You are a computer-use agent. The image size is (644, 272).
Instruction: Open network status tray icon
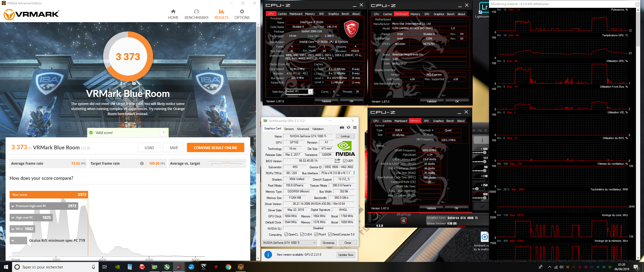556,267
